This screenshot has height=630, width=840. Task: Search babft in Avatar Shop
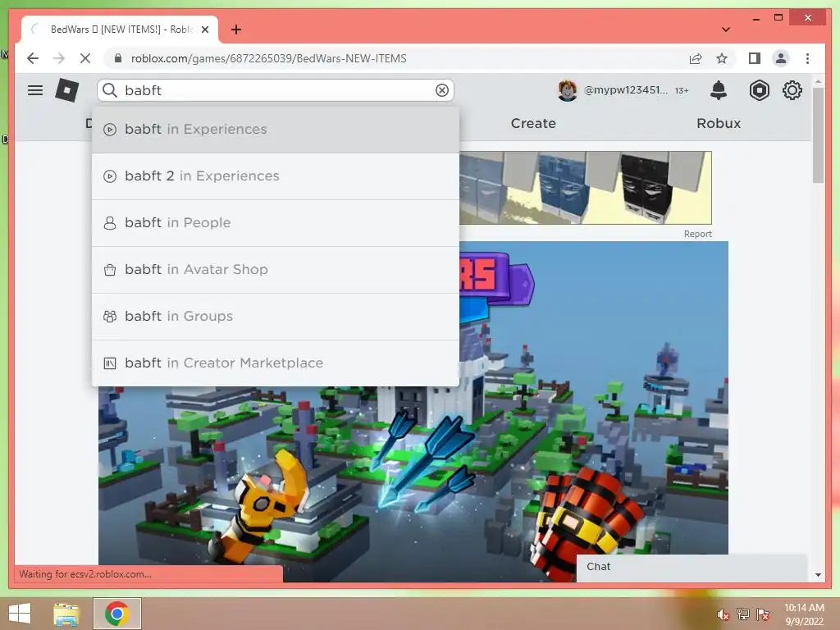(276, 269)
